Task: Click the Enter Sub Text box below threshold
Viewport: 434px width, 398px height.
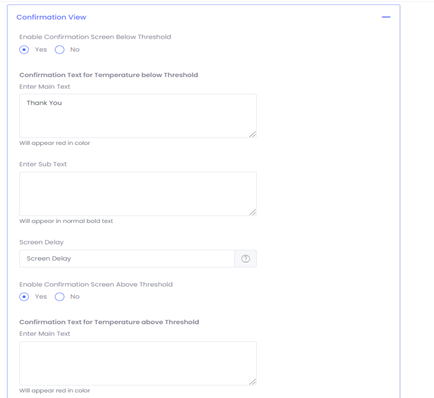Action: click(138, 194)
